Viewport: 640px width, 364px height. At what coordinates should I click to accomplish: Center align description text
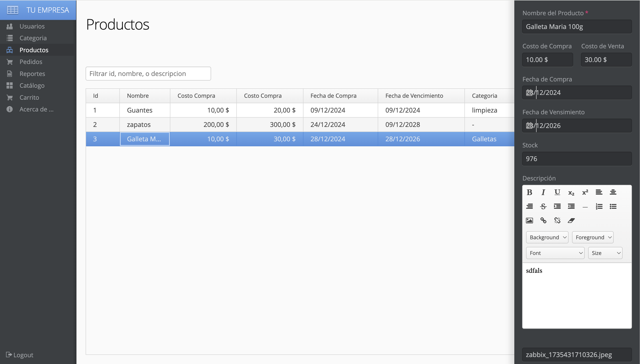click(x=613, y=192)
